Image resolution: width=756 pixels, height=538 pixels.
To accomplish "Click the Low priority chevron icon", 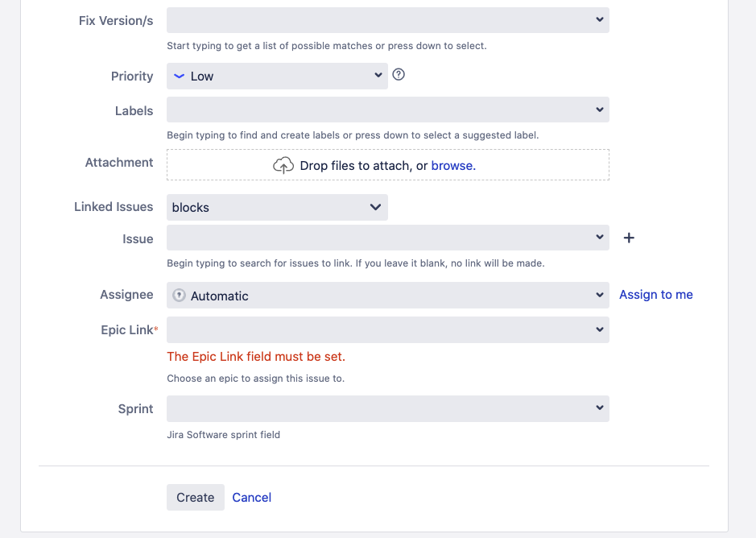I will tap(180, 76).
